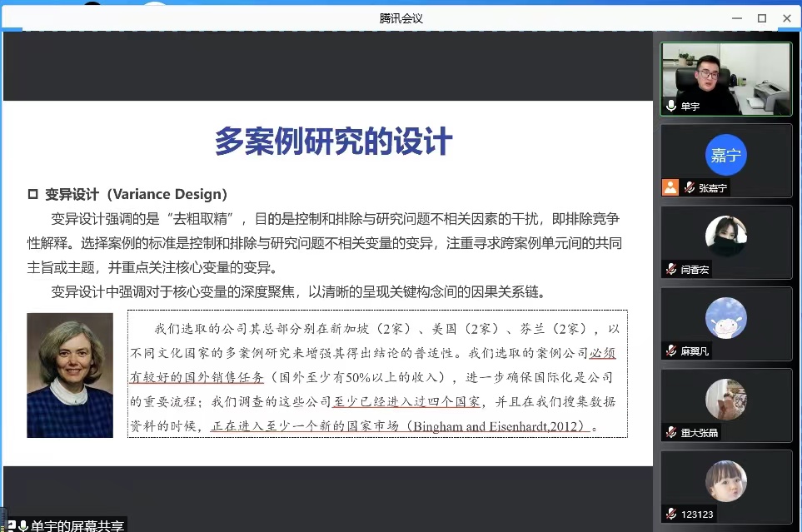Click the microphone icon beside 单宇's name

[671, 107]
